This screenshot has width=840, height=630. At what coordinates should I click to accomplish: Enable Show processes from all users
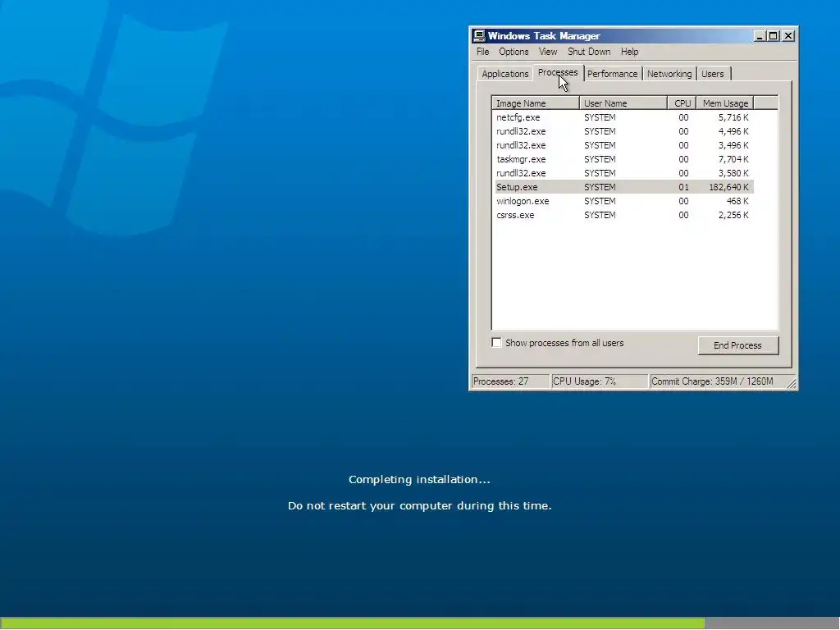click(496, 343)
